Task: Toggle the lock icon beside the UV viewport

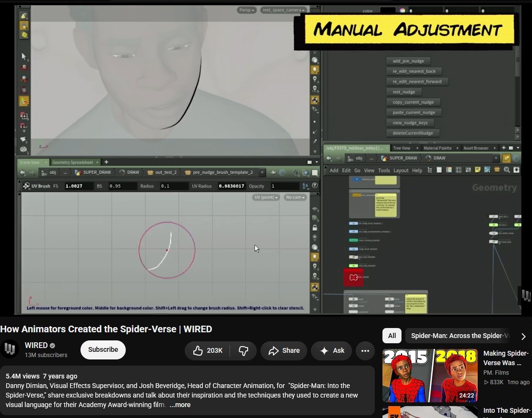Action: point(315,228)
